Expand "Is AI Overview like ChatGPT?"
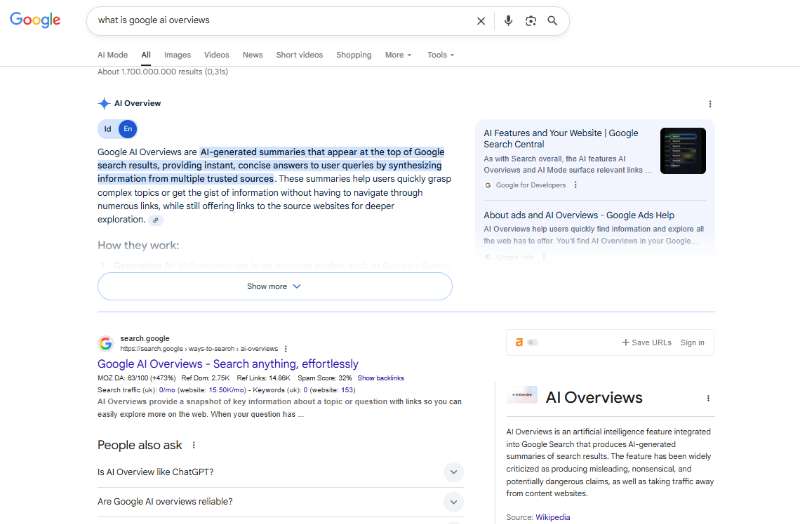 click(x=453, y=472)
